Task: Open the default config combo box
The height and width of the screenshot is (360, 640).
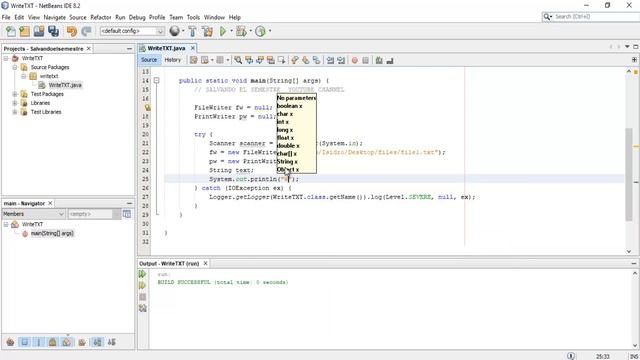Action: coord(132,31)
